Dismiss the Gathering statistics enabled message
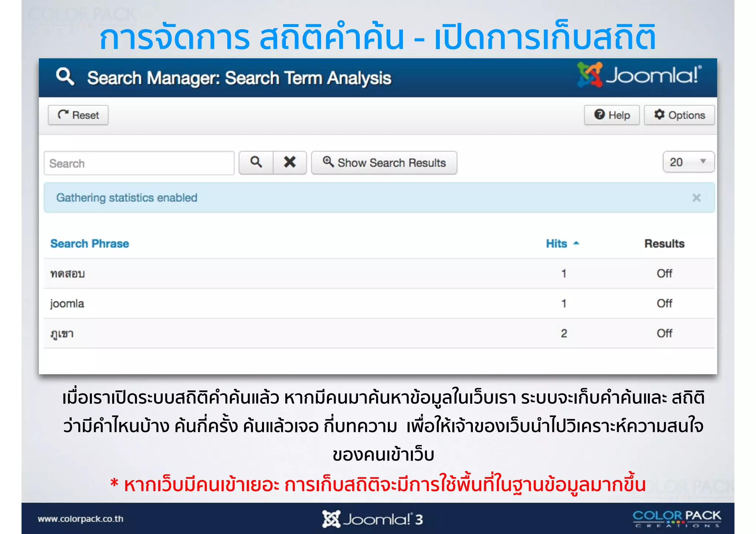This screenshot has height=534, width=756. point(696,198)
